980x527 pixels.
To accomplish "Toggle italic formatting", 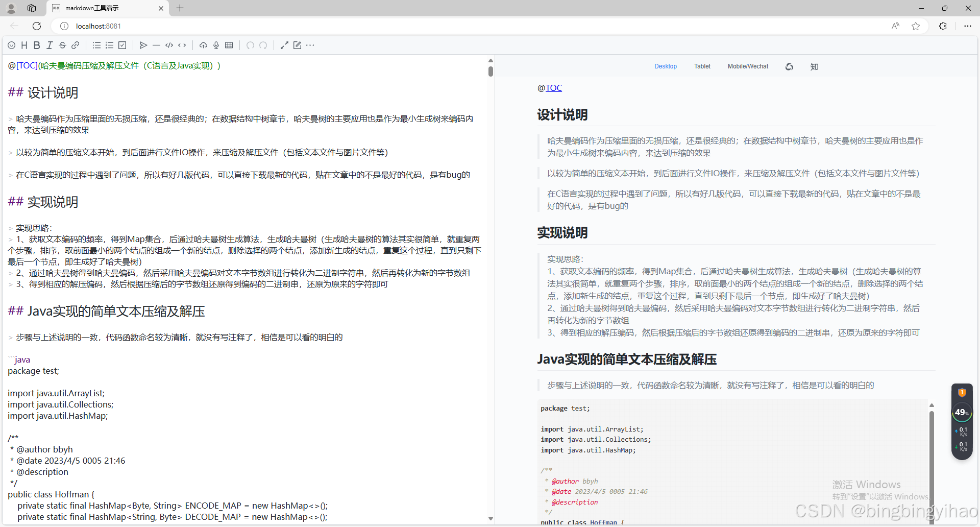I will point(50,45).
